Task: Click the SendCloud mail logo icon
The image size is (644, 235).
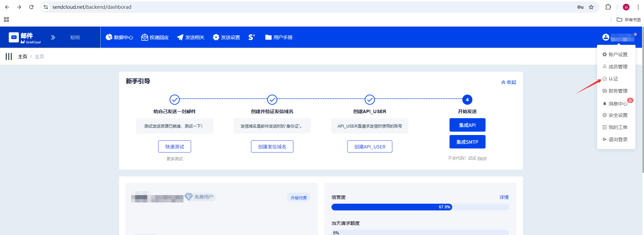Action: click(14, 37)
